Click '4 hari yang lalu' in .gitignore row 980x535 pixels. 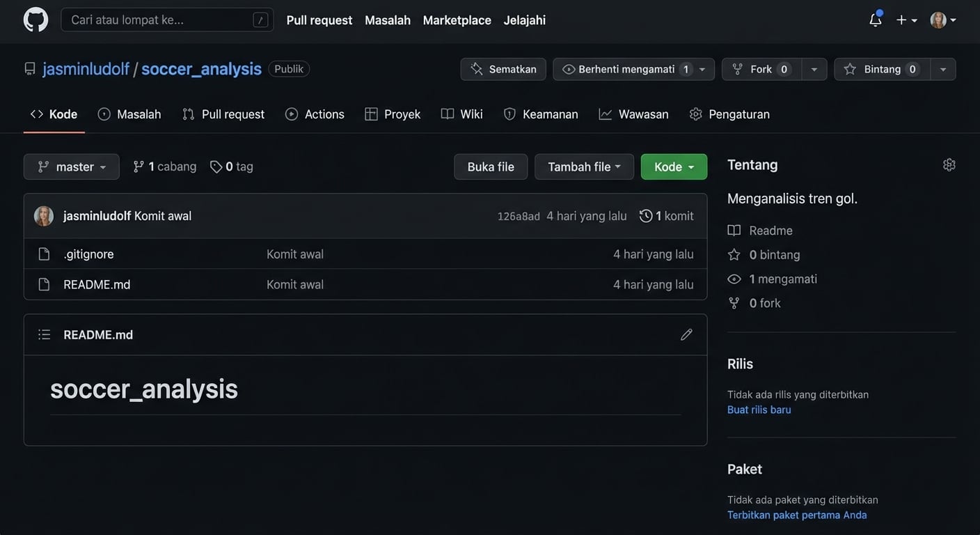pyautogui.click(x=653, y=254)
